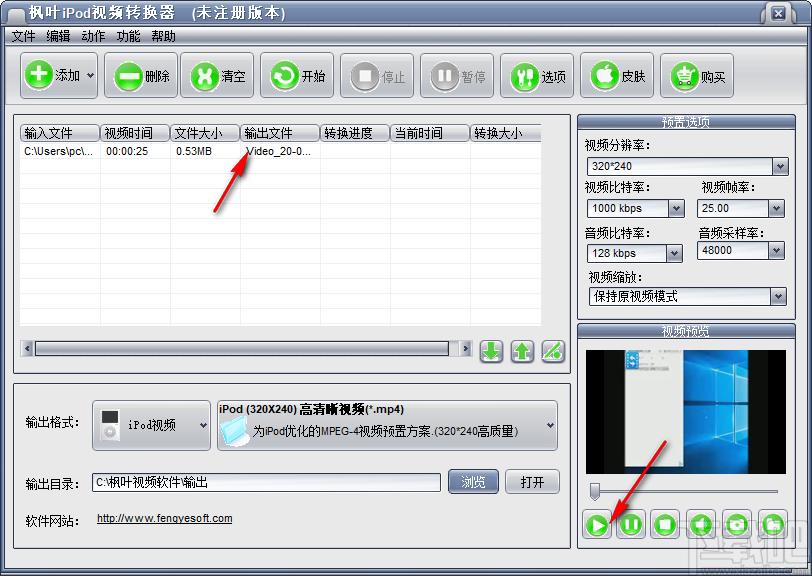Click the folder icon under preview
812x576 pixels.
pos(773,524)
